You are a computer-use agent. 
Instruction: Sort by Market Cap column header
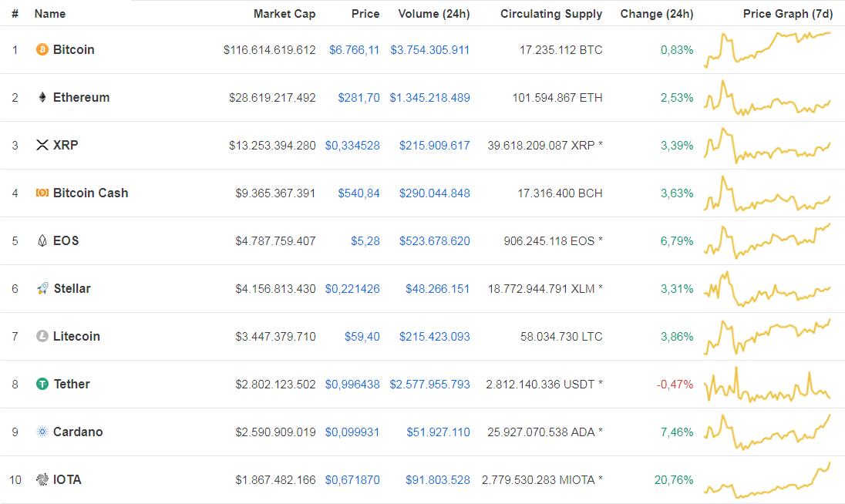click(284, 14)
